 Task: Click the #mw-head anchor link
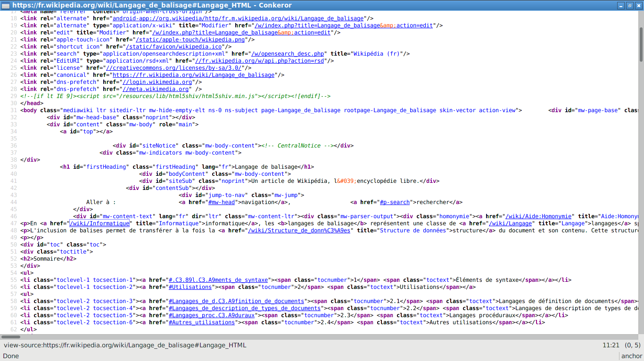click(222, 202)
